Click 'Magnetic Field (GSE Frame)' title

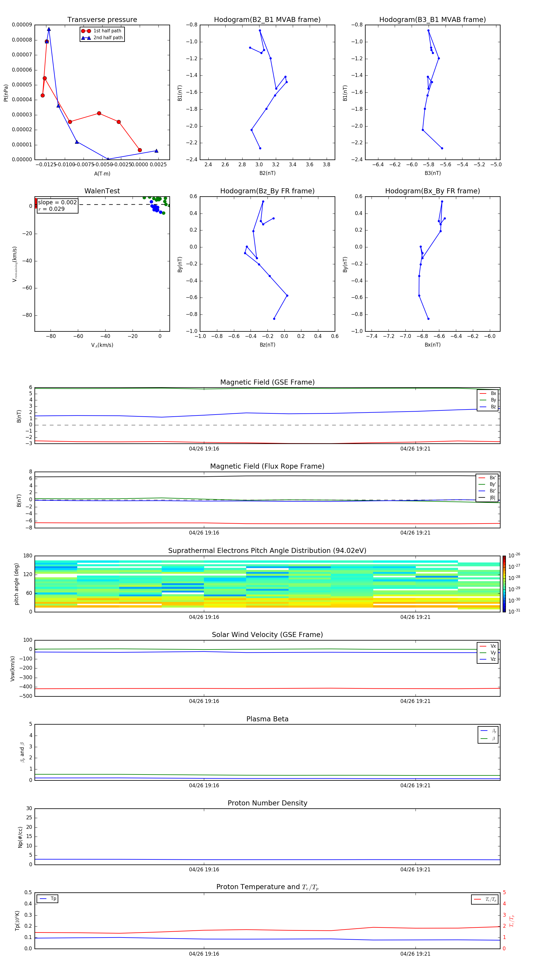267,382
